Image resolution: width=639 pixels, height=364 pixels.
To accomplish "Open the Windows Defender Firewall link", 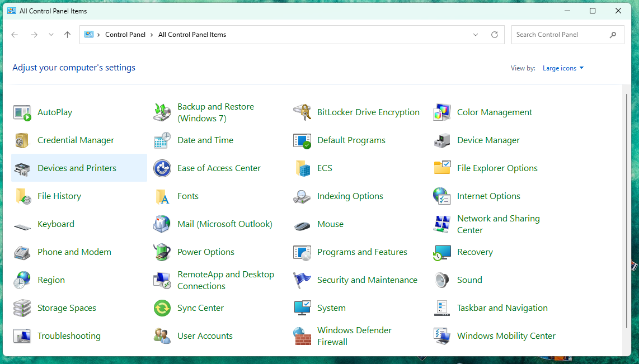I will tap(355, 336).
